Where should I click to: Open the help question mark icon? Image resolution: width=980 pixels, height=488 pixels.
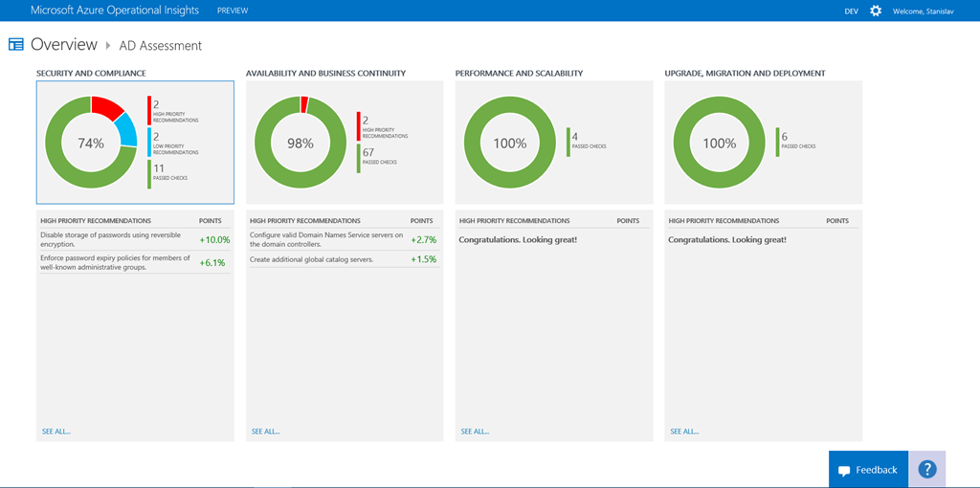926,470
